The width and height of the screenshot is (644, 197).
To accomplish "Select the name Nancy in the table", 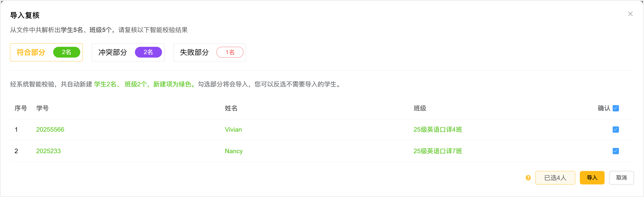I will click(x=234, y=151).
